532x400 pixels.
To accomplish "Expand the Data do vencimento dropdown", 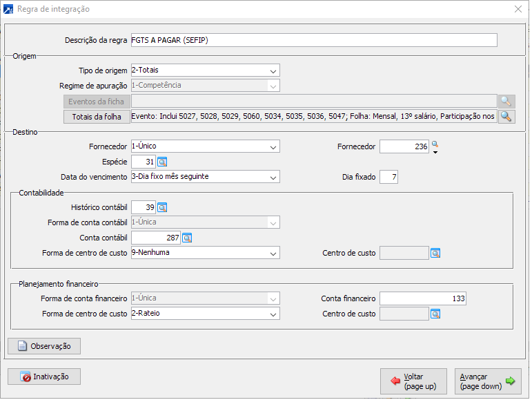I will coord(274,177).
